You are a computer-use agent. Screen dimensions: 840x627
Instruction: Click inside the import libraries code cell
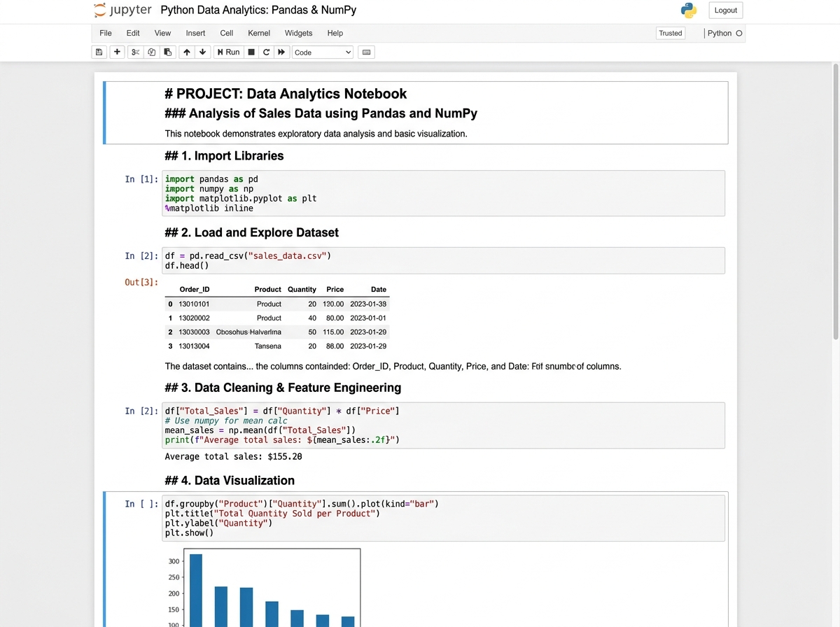point(443,193)
